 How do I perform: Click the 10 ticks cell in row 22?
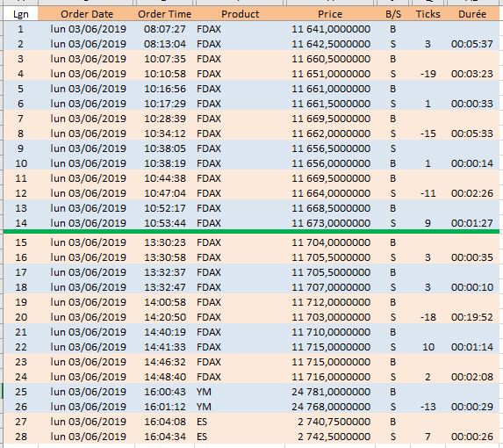click(428, 347)
